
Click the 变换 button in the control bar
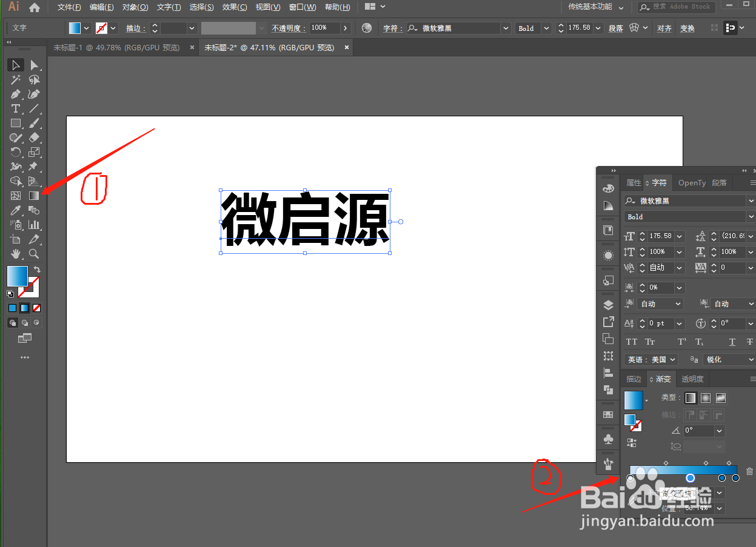[687, 28]
